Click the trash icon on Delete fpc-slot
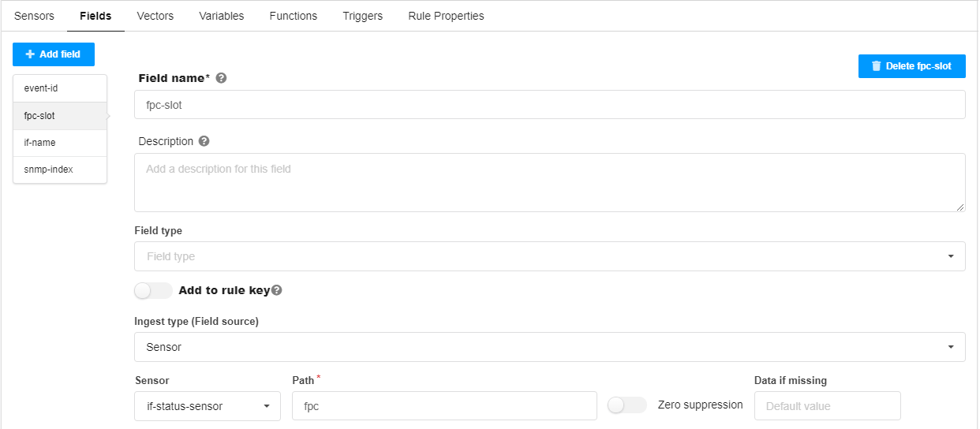The height and width of the screenshot is (429, 980). (x=876, y=66)
